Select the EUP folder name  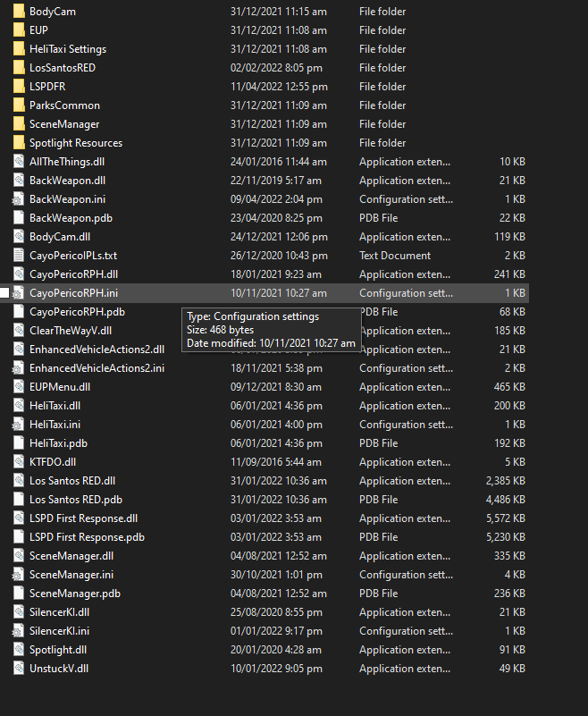(38, 30)
